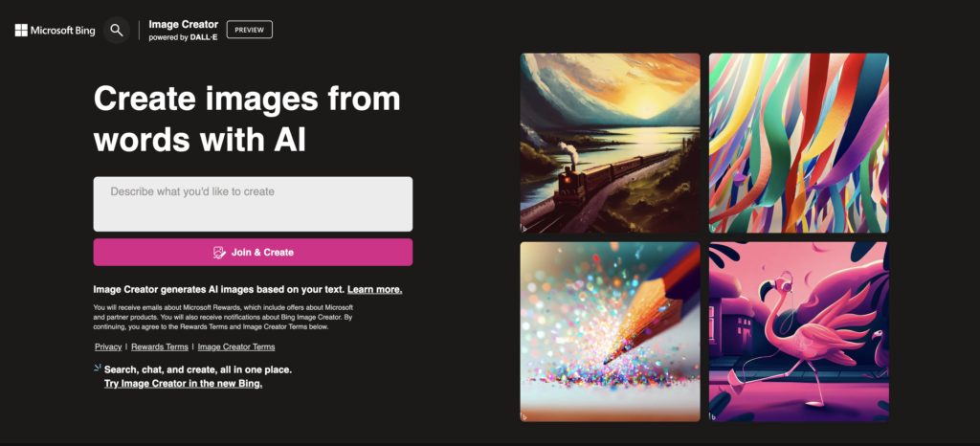The image size is (980, 446).
Task: Open search with the magnifier icon
Action: coord(116,30)
